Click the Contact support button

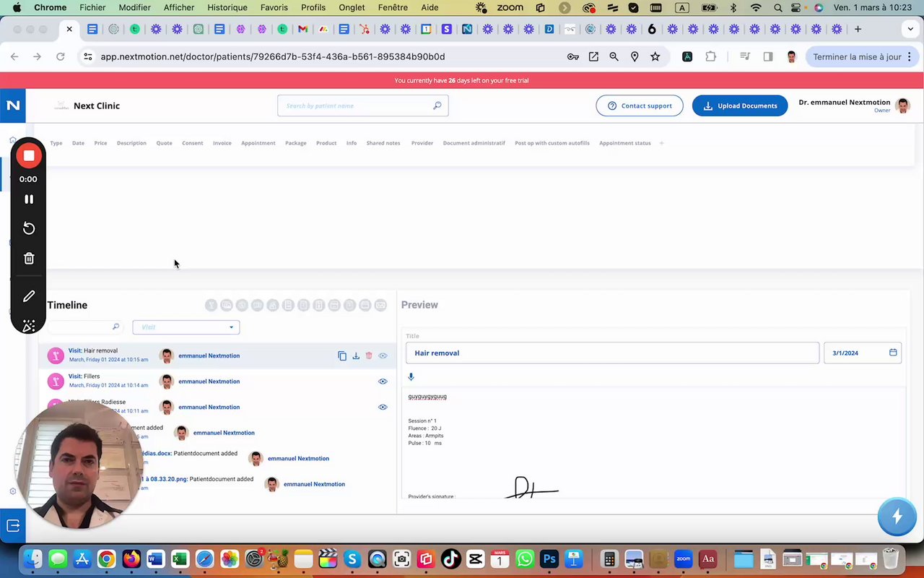tap(640, 105)
